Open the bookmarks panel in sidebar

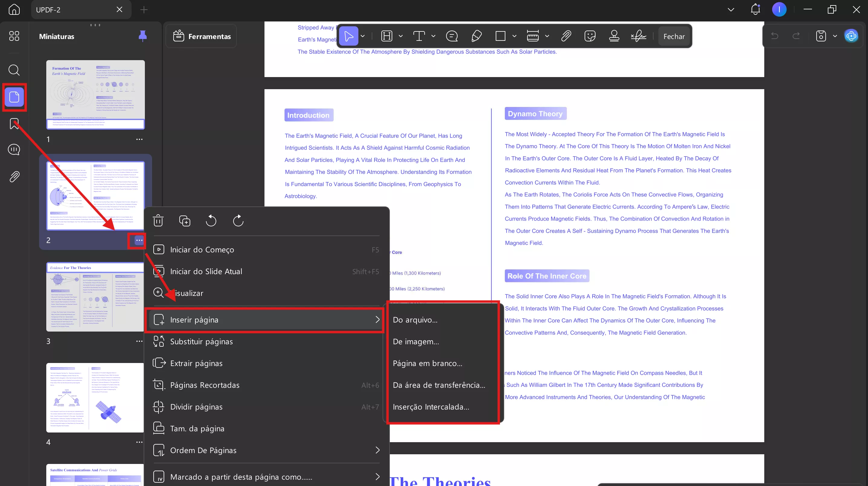click(14, 124)
